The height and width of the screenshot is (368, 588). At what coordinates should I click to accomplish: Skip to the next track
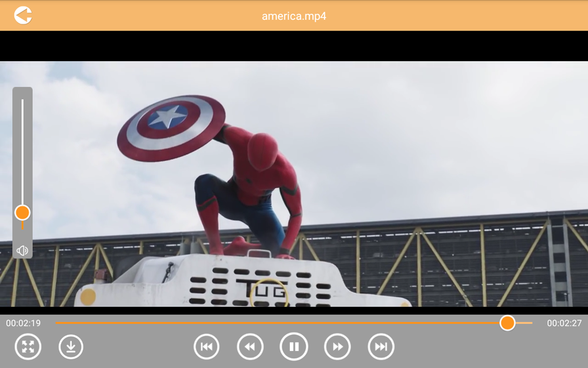[381, 347]
